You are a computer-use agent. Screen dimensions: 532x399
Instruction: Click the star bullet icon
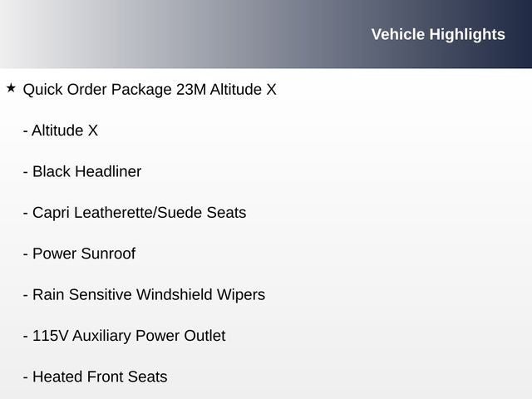[x=11, y=87]
